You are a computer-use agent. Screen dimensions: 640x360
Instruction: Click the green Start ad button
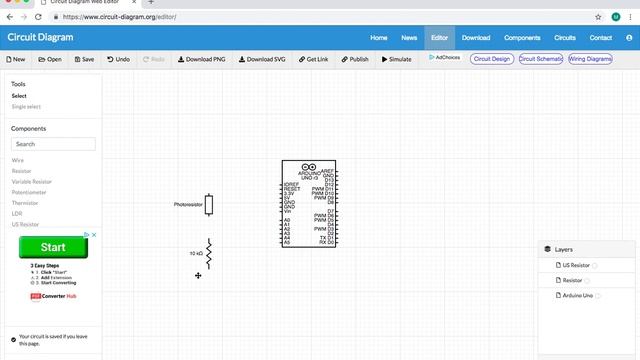point(53,247)
